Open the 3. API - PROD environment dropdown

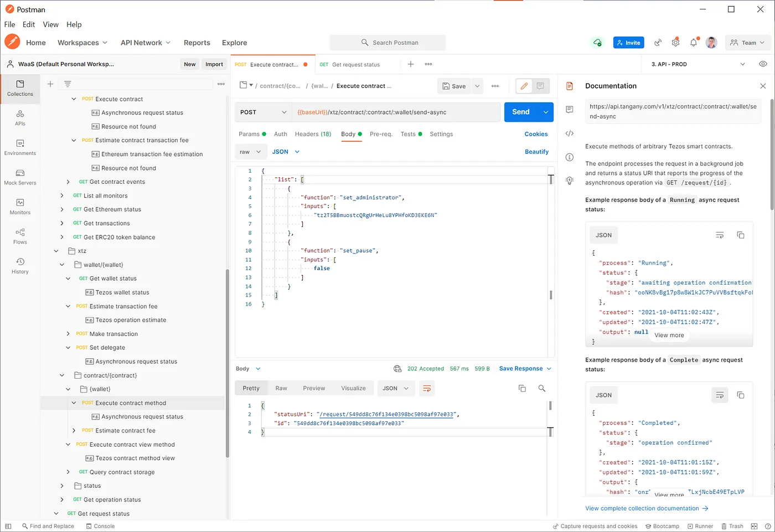click(x=698, y=64)
